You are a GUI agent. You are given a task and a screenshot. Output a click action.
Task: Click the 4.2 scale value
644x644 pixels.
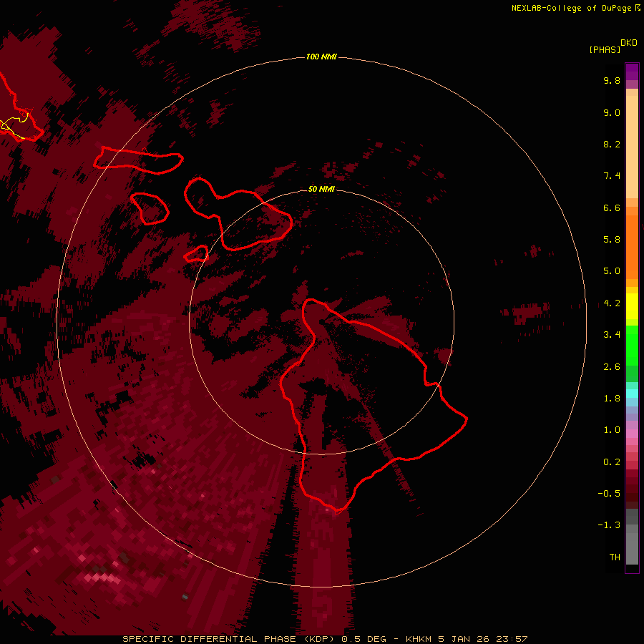(x=612, y=303)
